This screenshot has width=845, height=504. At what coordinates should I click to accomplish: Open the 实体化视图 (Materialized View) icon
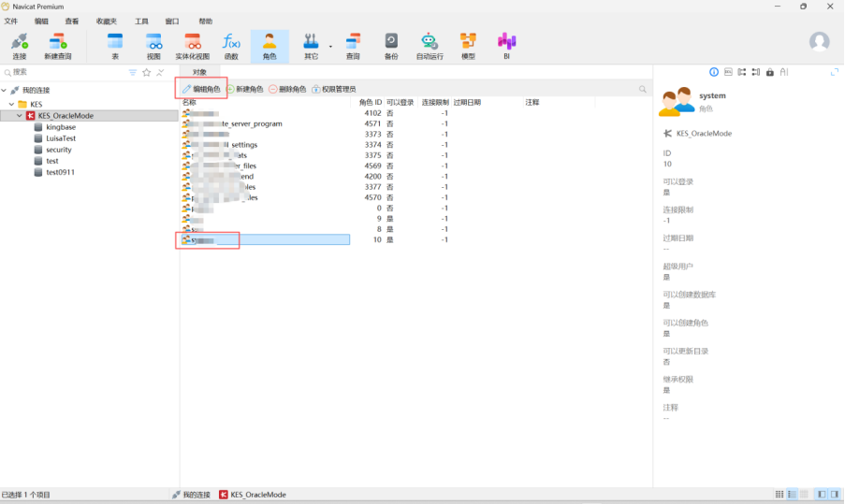click(x=192, y=45)
